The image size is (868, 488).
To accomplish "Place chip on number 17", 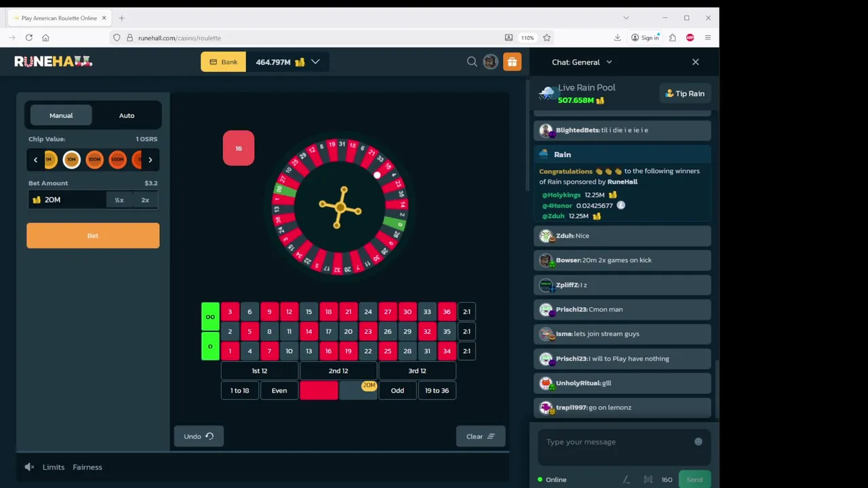I will [328, 331].
